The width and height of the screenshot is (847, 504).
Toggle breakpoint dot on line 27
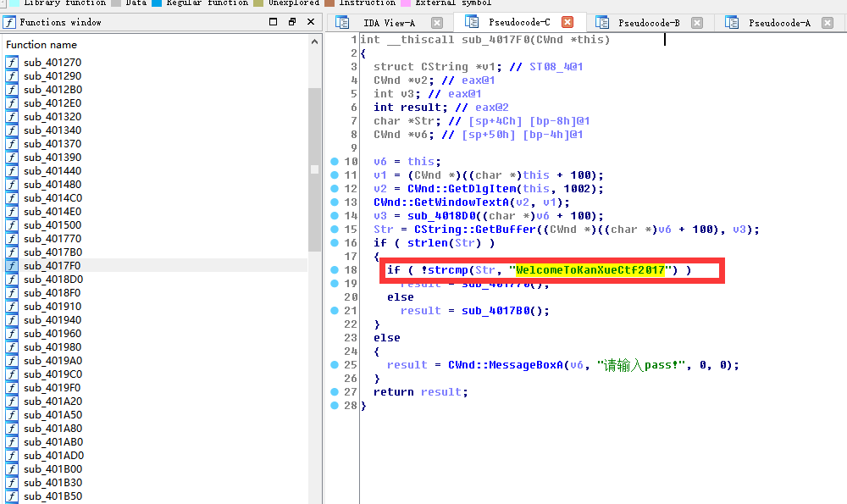(x=335, y=391)
